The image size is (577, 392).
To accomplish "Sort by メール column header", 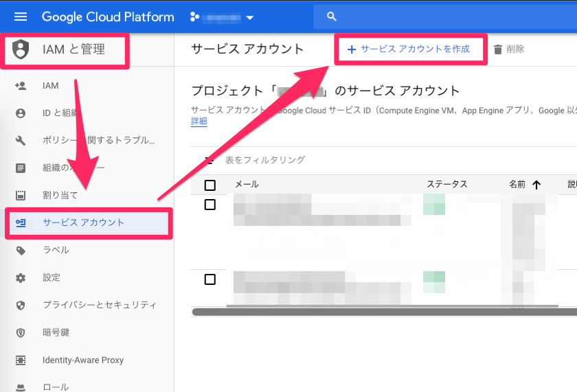I will [x=247, y=184].
